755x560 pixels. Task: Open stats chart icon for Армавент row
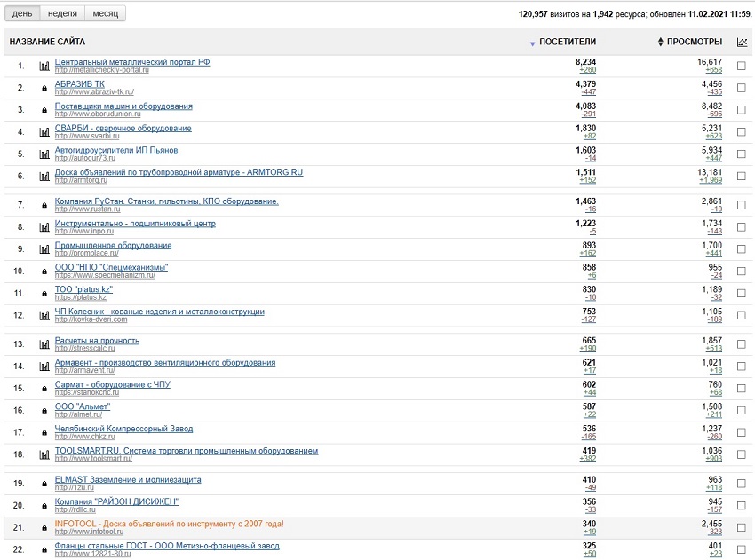44,367
